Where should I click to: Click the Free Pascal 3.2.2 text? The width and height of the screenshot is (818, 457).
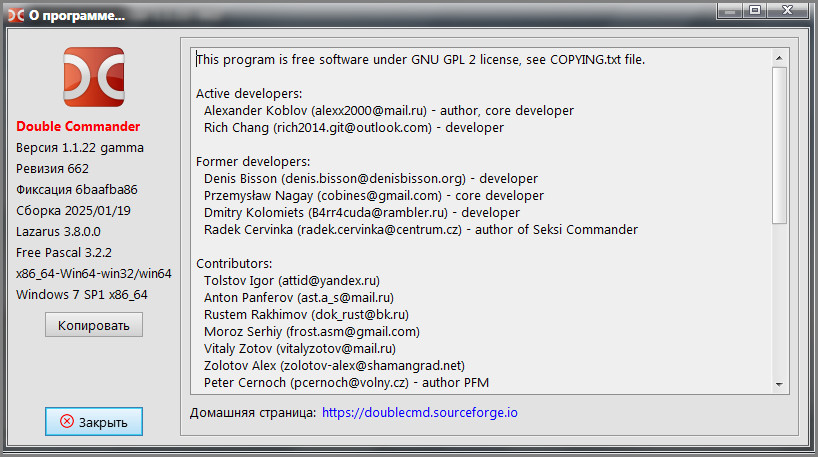(x=64, y=252)
